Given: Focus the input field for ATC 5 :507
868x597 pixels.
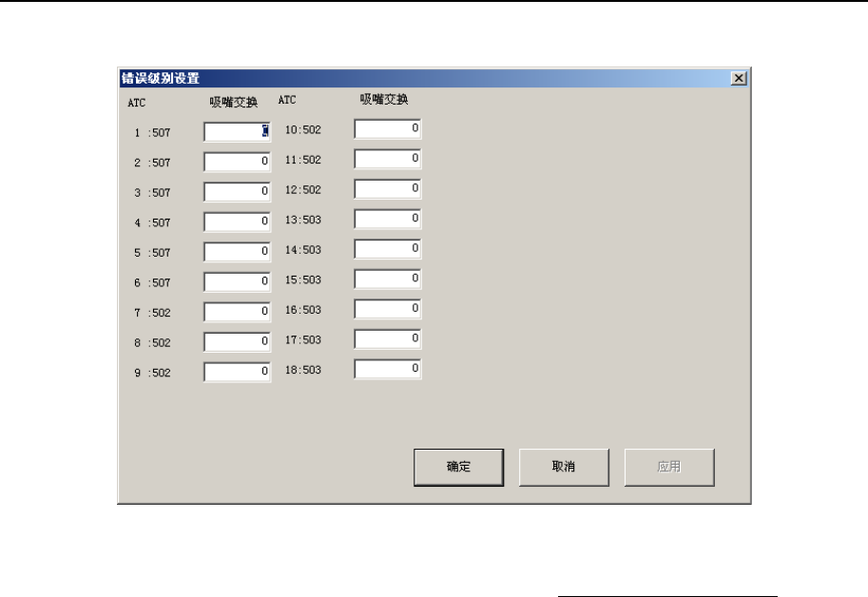Looking at the screenshot, I should click(237, 252).
